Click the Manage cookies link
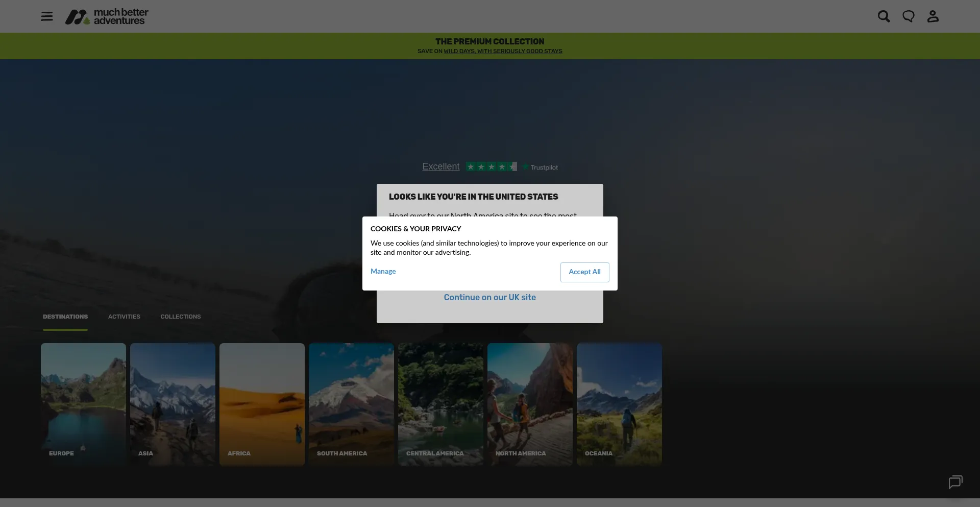 click(x=383, y=272)
